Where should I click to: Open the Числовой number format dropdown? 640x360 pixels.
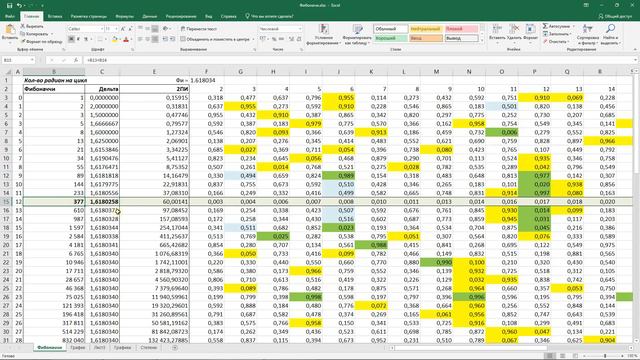[300, 29]
